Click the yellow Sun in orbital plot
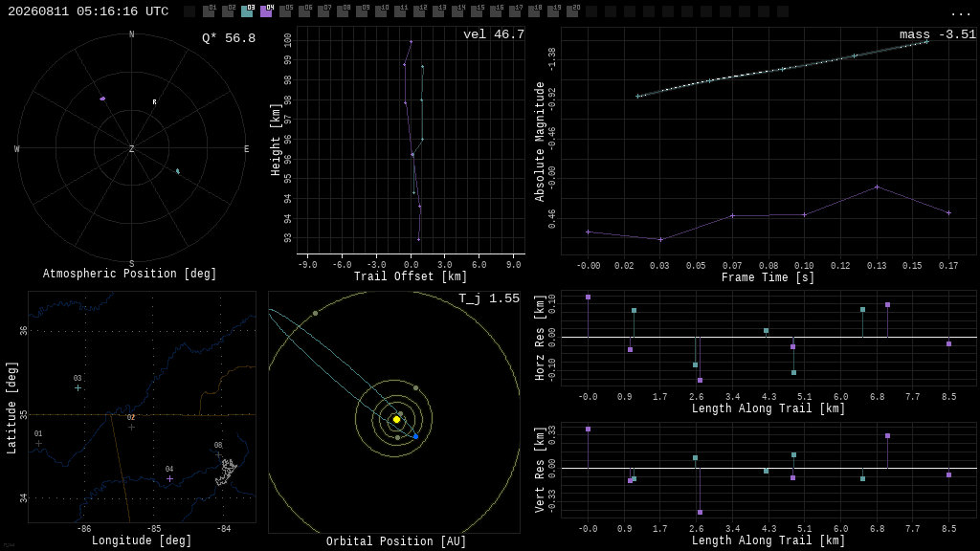 click(396, 419)
